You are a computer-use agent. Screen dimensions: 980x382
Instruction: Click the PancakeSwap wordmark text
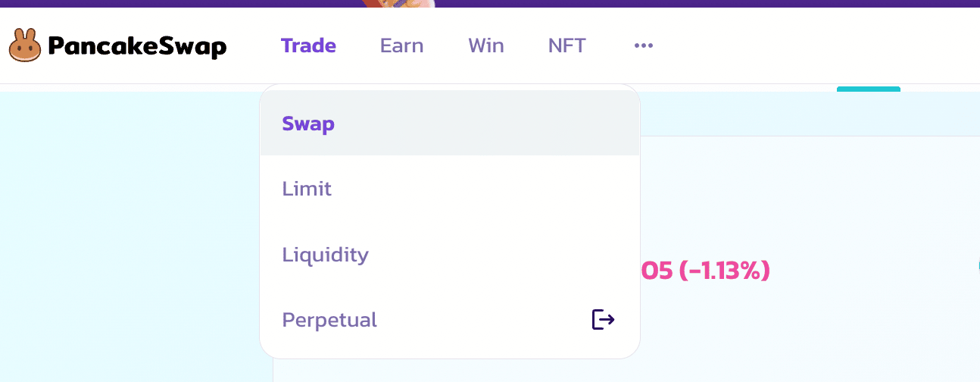tap(137, 47)
